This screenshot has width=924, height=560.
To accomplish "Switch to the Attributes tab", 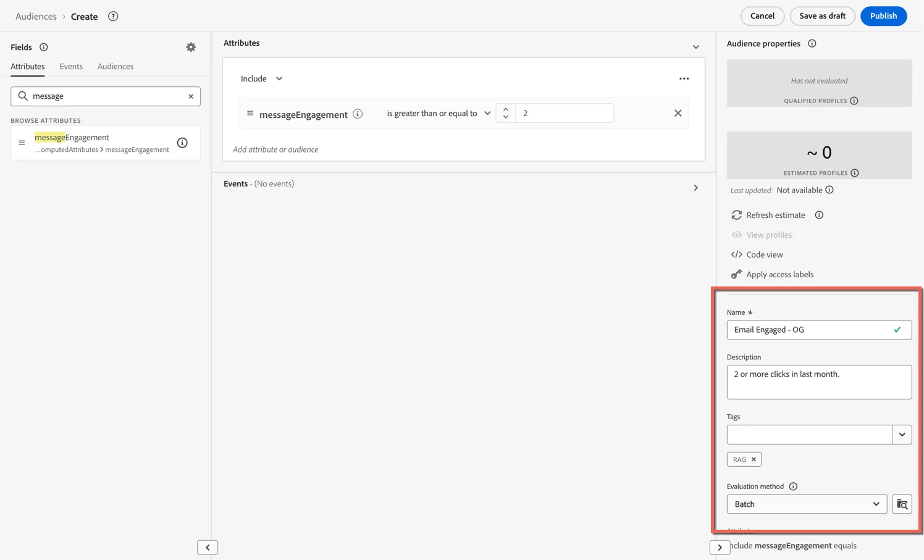I will coord(28,66).
